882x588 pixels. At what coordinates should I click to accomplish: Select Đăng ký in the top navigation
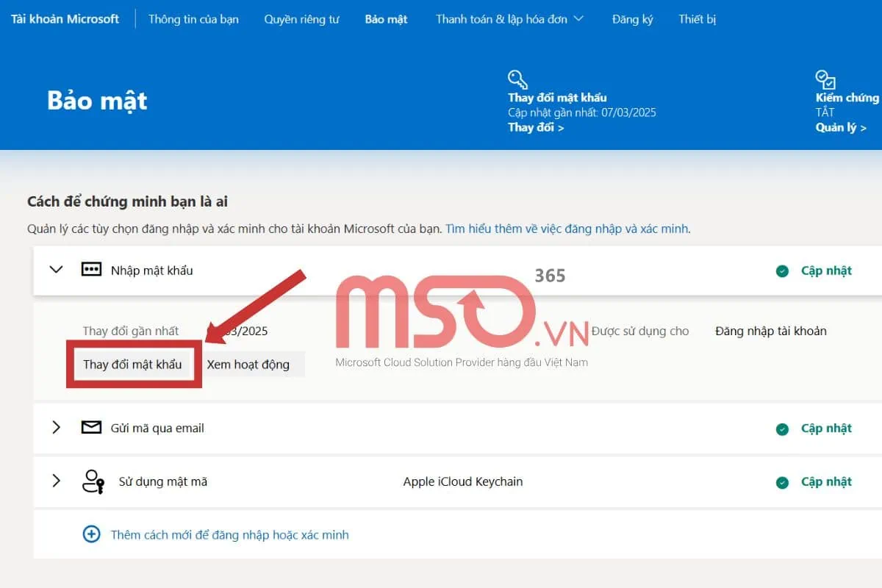(x=632, y=20)
